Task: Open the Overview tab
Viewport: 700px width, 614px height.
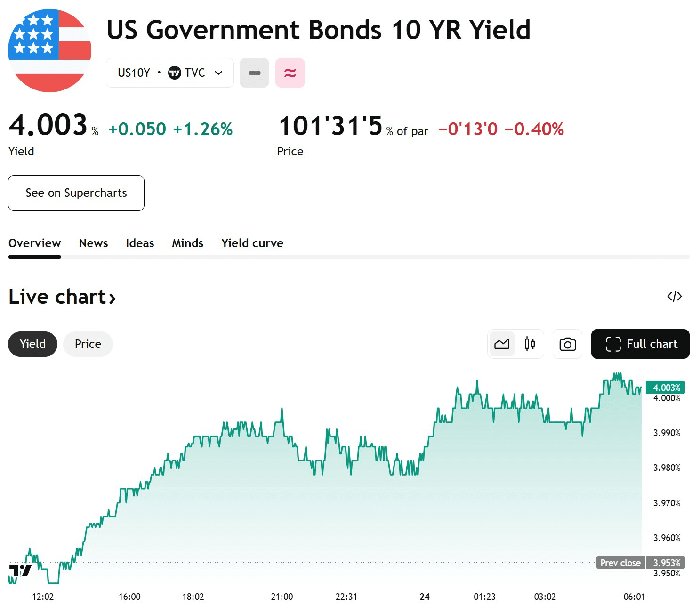Action: pos(34,243)
